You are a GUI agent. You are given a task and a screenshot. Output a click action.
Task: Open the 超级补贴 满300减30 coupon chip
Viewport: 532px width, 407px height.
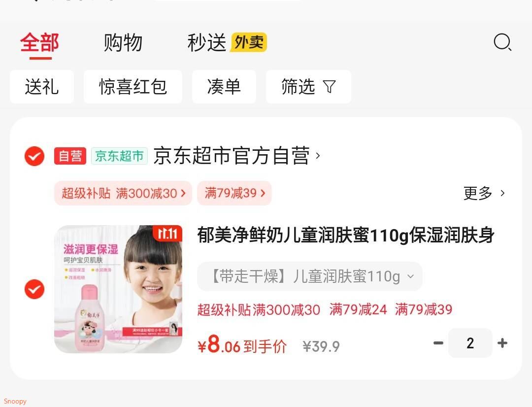tap(123, 193)
